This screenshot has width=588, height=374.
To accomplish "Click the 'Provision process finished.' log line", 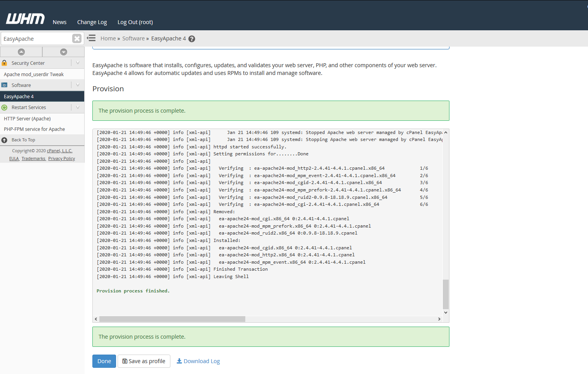I will (133, 291).
